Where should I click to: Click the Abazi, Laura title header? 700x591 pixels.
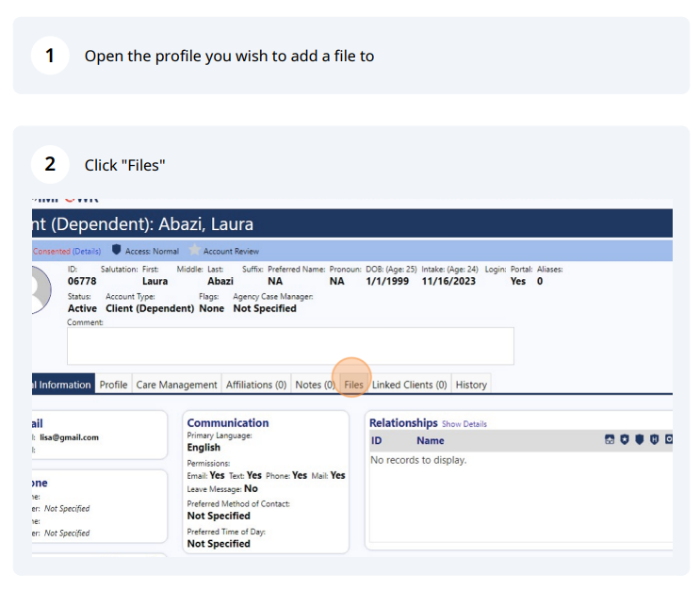(x=205, y=223)
